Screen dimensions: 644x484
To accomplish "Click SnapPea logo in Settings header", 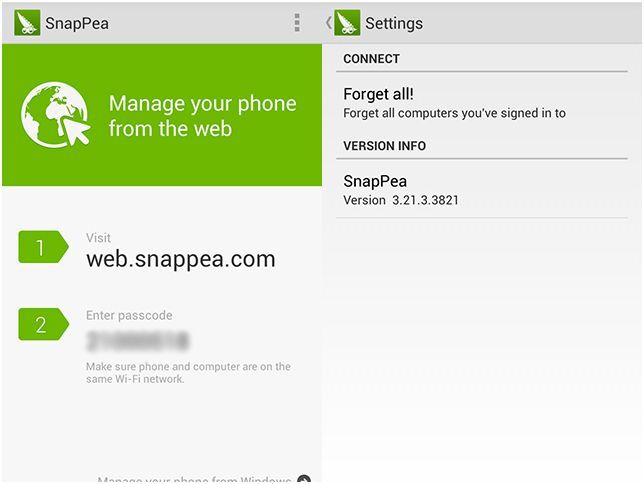I will tap(347, 23).
